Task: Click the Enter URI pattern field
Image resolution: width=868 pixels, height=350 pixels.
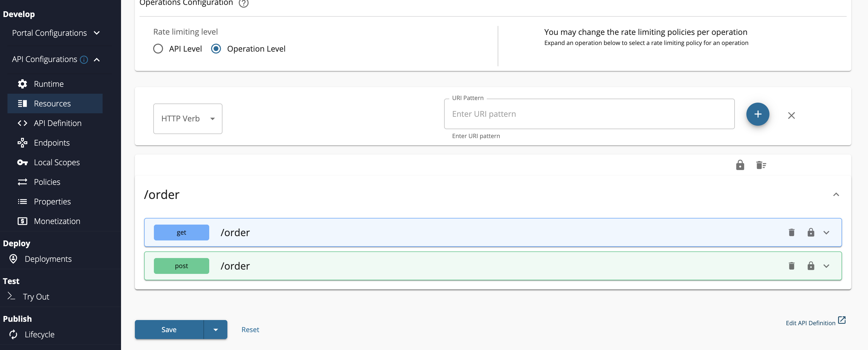Action: [589, 114]
